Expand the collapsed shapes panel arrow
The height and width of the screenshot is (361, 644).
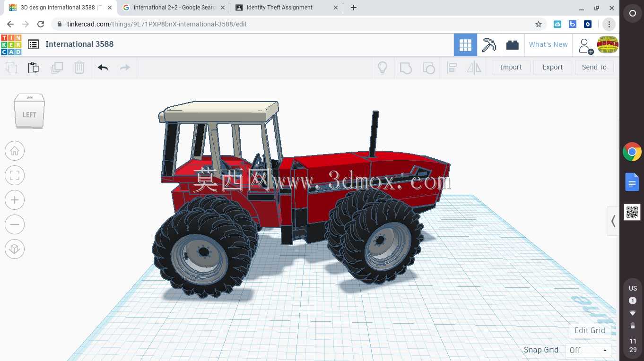(x=613, y=221)
